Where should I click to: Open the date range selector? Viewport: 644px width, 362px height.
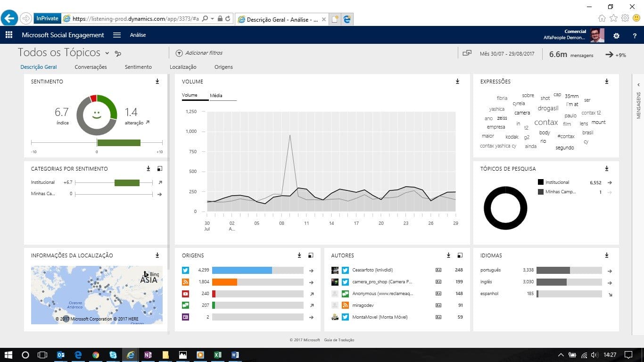[x=507, y=54]
